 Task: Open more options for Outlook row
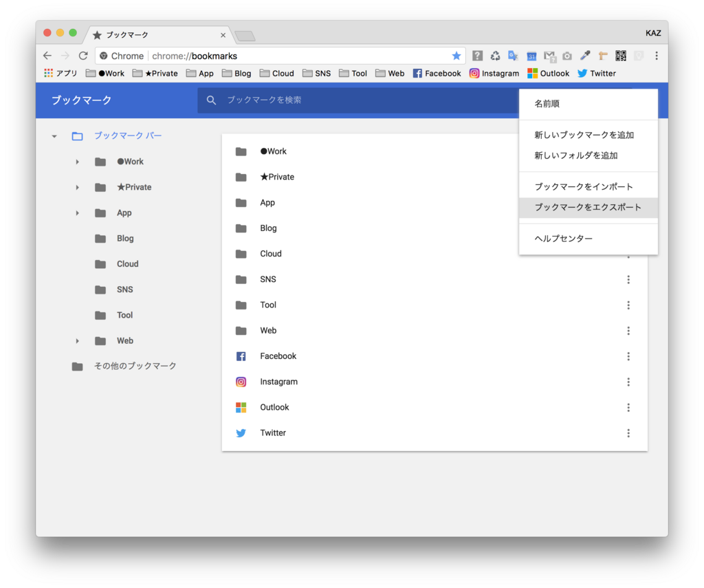[628, 407]
